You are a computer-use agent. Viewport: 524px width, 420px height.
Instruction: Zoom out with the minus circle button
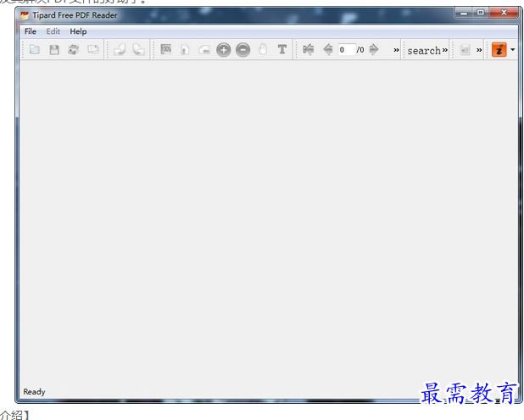coord(243,50)
